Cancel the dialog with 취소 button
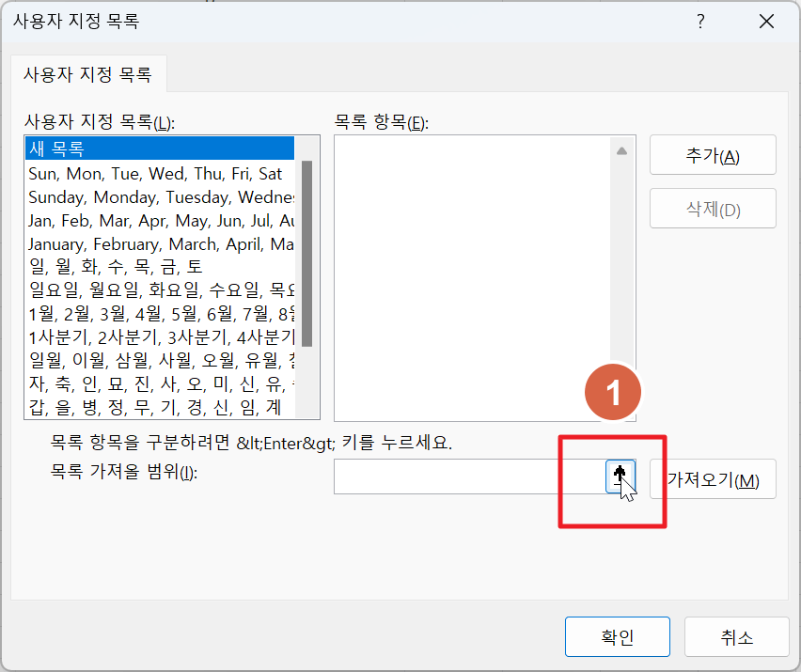 [737, 636]
